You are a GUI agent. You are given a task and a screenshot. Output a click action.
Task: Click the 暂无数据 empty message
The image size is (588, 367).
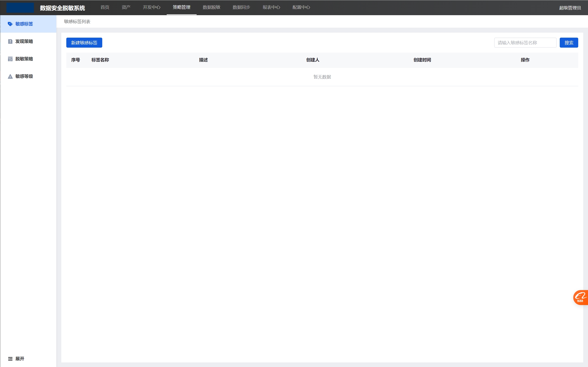pos(322,77)
